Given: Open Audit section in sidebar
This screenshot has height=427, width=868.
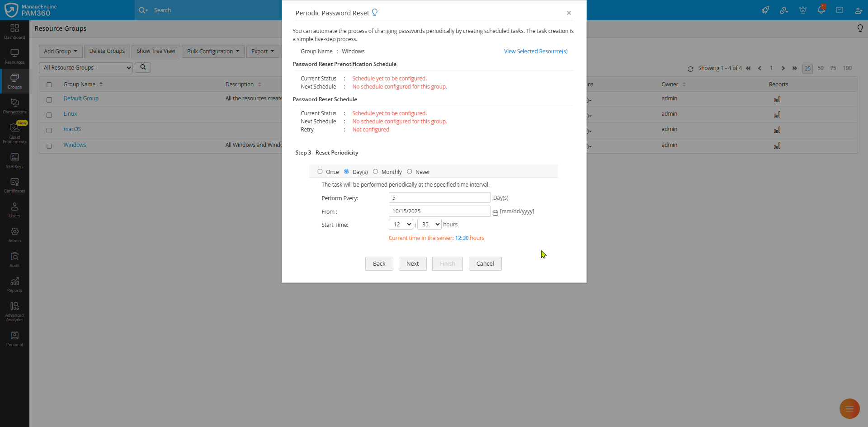Looking at the screenshot, I should (14, 259).
